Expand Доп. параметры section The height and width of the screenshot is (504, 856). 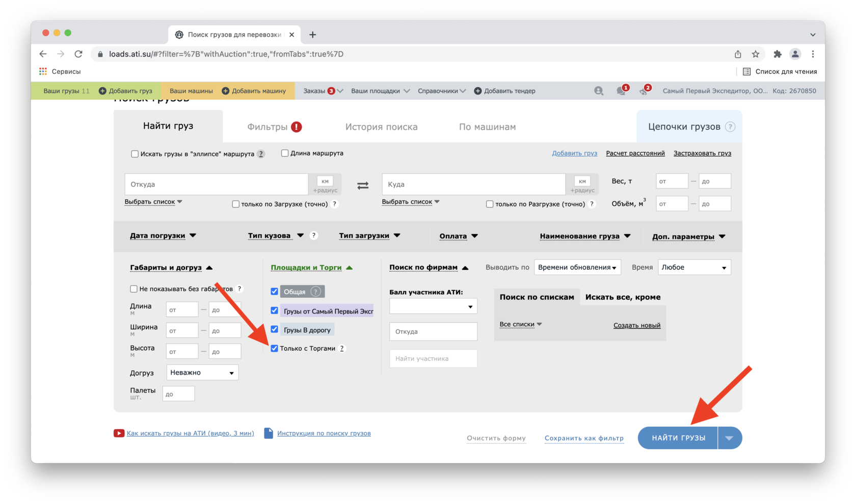689,237
